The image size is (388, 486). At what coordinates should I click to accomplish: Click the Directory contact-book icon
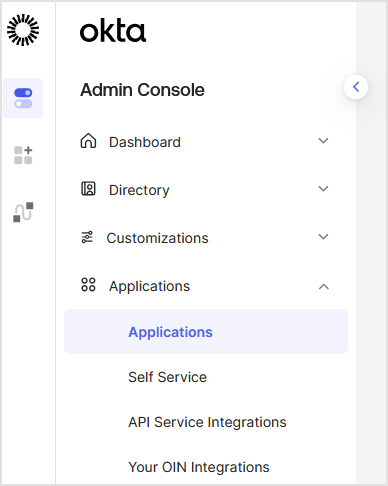[88, 189]
